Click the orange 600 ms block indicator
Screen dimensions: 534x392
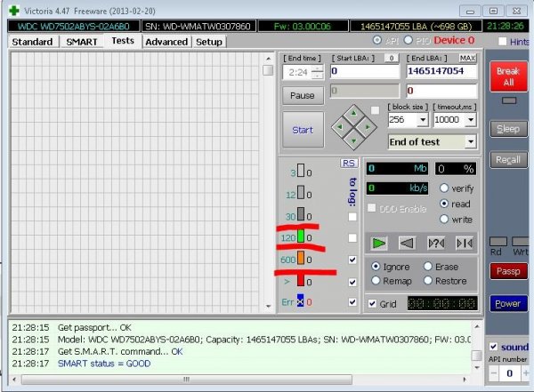tap(301, 259)
